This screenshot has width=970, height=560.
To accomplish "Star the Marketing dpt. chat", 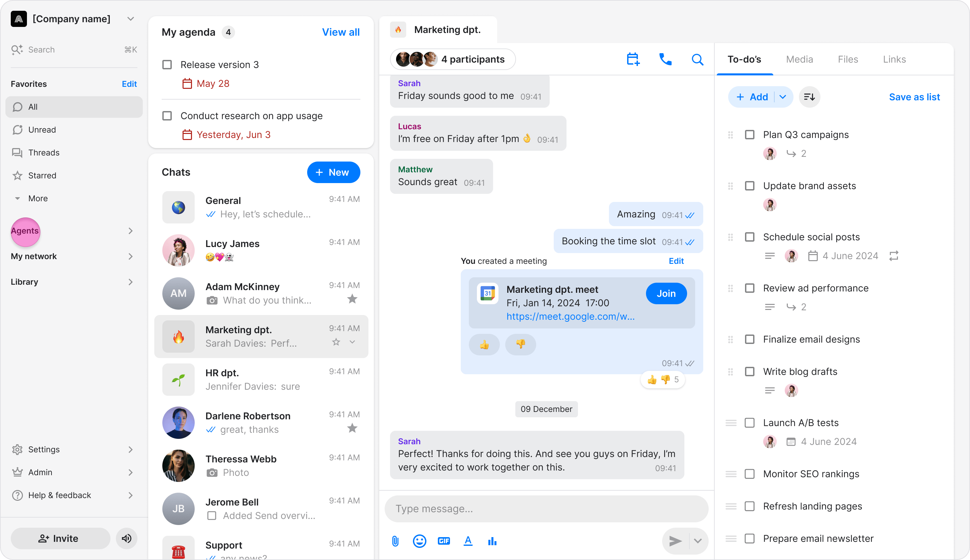I will [x=336, y=342].
